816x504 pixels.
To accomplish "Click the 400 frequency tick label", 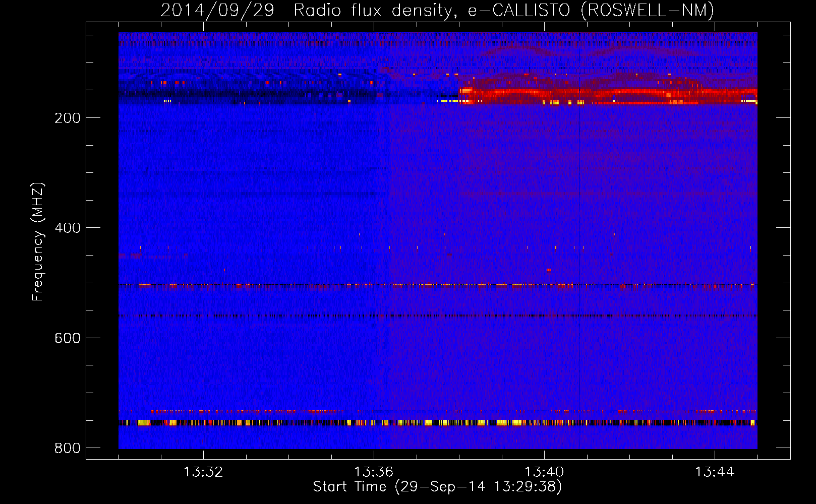I will [x=68, y=228].
